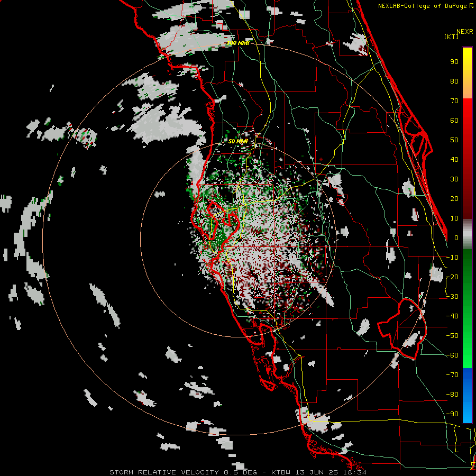Click the -10 value on velocity scale
Image resolution: width=476 pixels, height=476 pixels.
pos(452,258)
